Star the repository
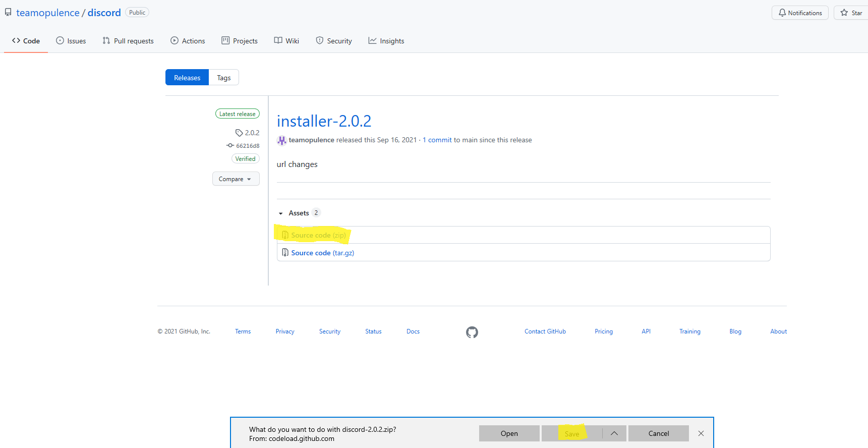 tap(852, 13)
